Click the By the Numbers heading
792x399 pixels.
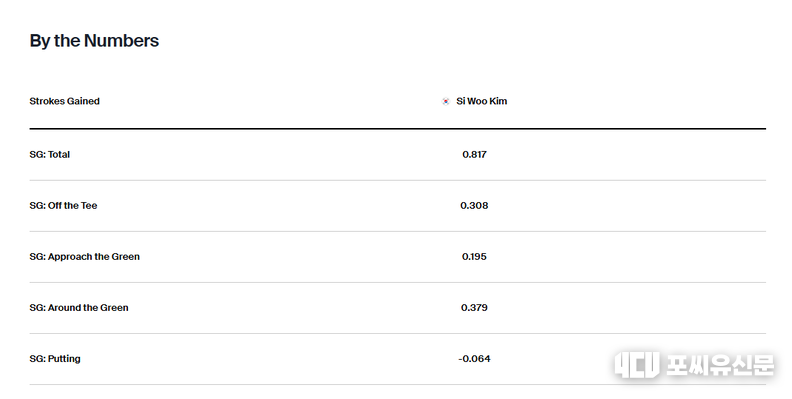point(94,40)
